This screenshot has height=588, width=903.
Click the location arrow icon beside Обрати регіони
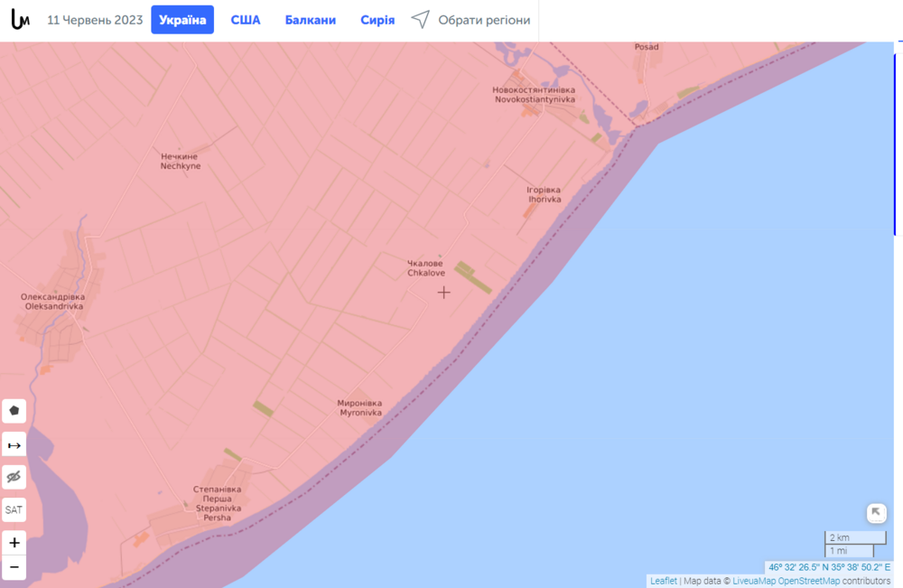pyautogui.click(x=420, y=19)
